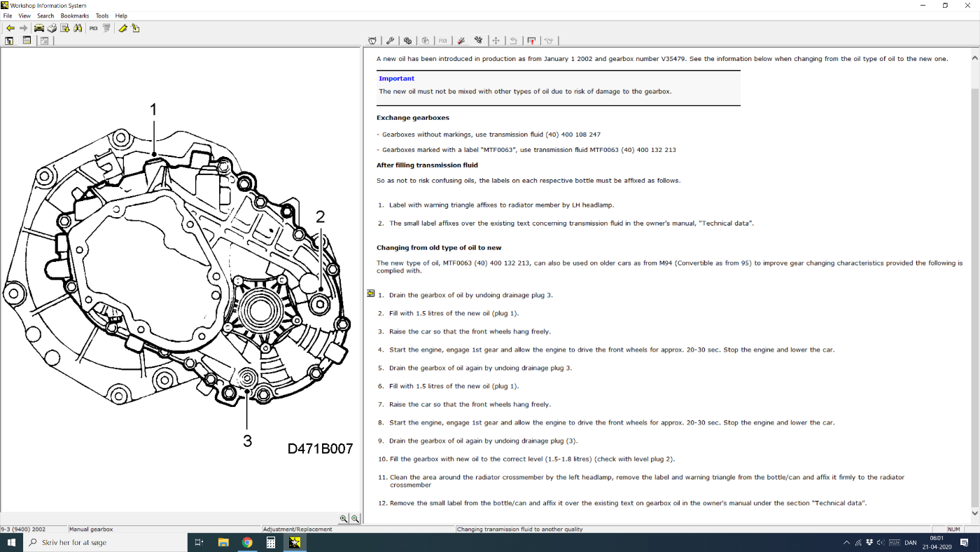The height and width of the screenshot is (552, 980).
Task: Click the touch keyboard tray icon
Action: coord(895,542)
